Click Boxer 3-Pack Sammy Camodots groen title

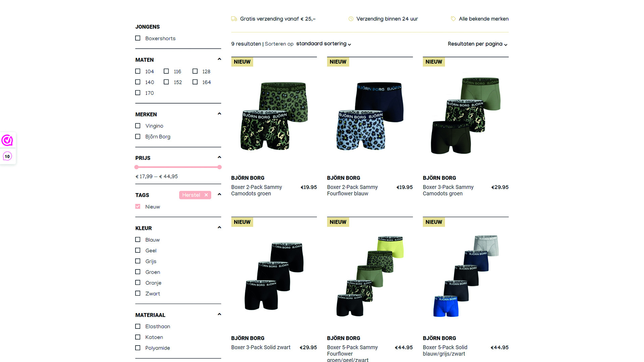[x=448, y=190]
